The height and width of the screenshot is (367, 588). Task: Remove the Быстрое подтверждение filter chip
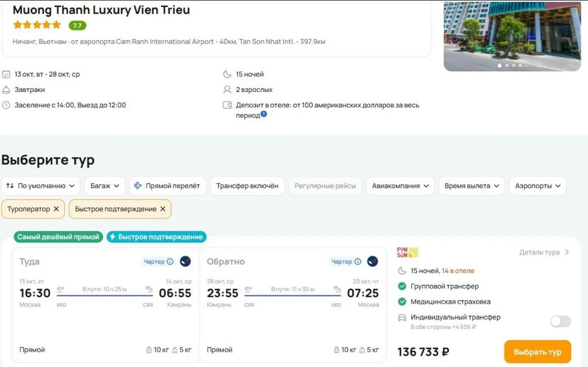pos(163,209)
